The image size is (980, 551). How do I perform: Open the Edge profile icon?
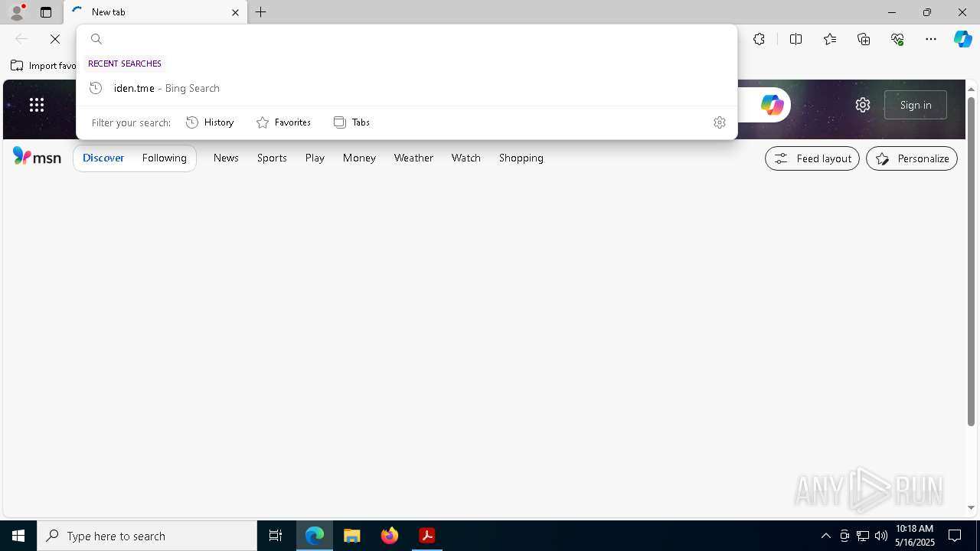[17, 12]
